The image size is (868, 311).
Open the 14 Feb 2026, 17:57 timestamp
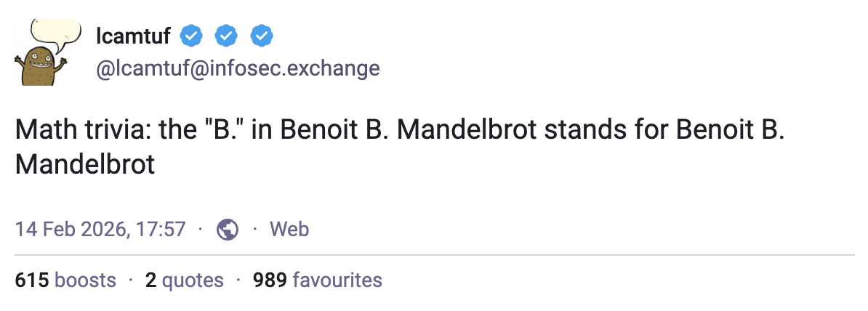[x=100, y=230]
